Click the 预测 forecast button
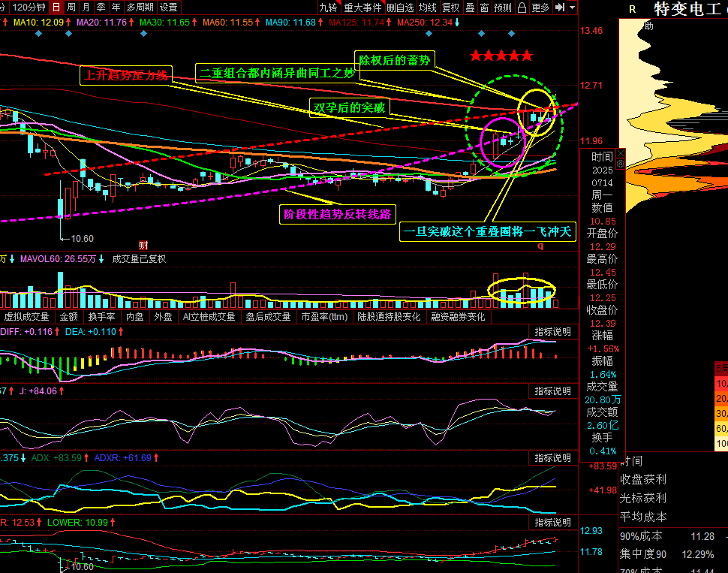The image size is (728, 573). [503, 8]
